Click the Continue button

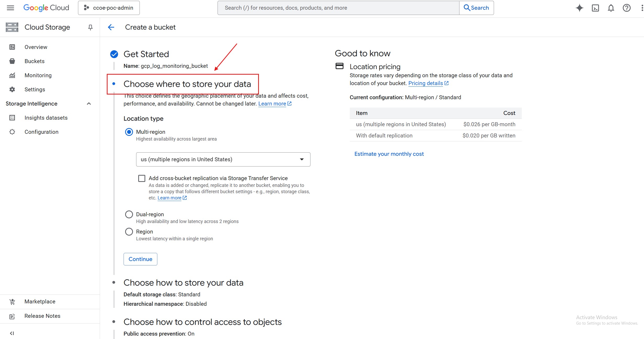[x=140, y=259]
